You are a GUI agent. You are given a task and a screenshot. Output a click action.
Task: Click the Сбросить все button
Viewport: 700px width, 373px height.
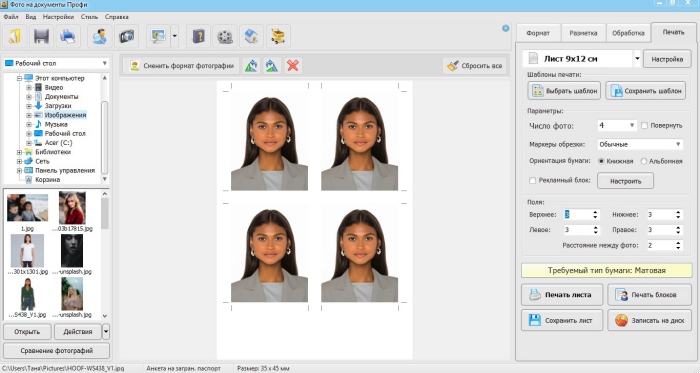[475, 66]
